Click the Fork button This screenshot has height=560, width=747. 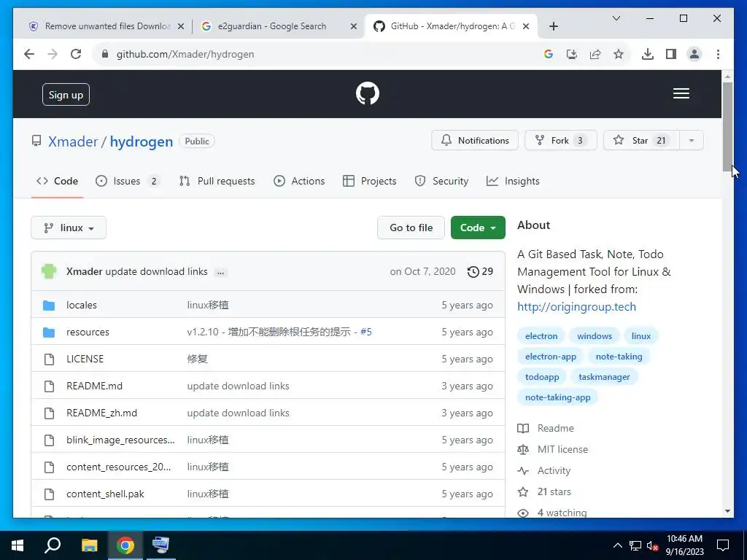[561, 141]
